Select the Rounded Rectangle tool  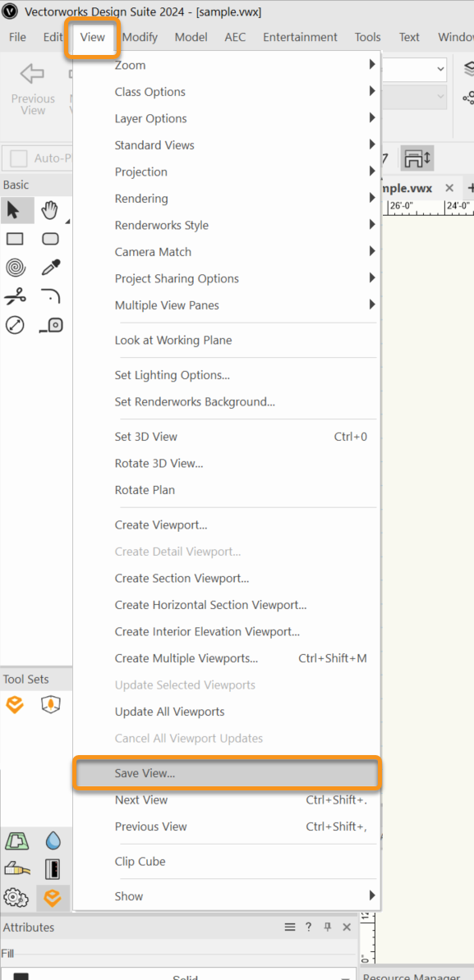coord(50,239)
